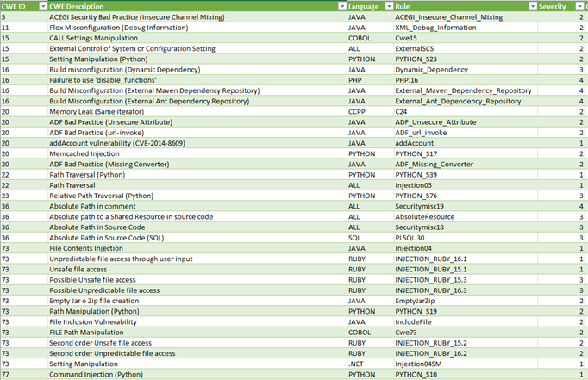The height and width of the screenshot is (380, 588).
Task: Select cell 'Setting Manipulation (Python)'
Action: coord(197,59)
